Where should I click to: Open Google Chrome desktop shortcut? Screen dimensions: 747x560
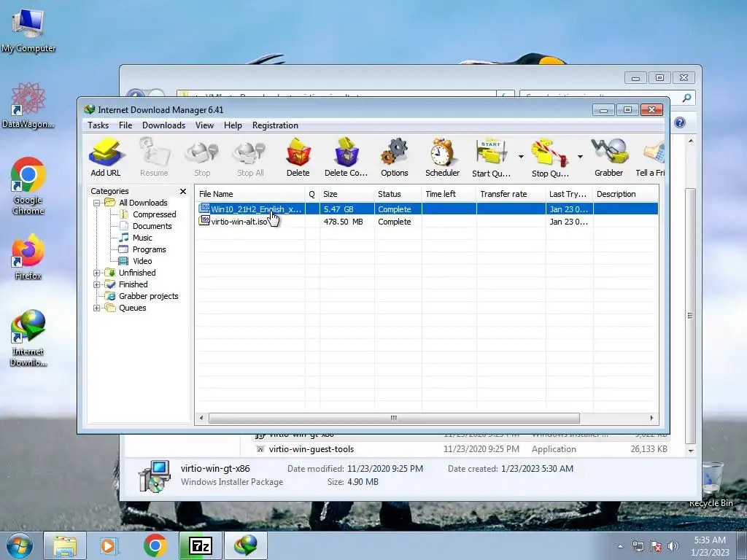pyautogui.click(x=28, y=186)
